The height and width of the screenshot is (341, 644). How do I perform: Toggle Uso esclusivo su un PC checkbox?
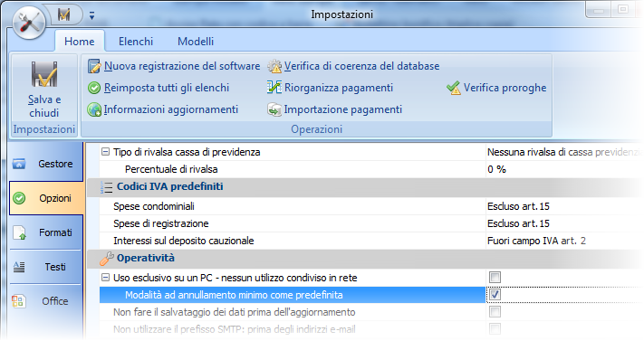(495, 278)
